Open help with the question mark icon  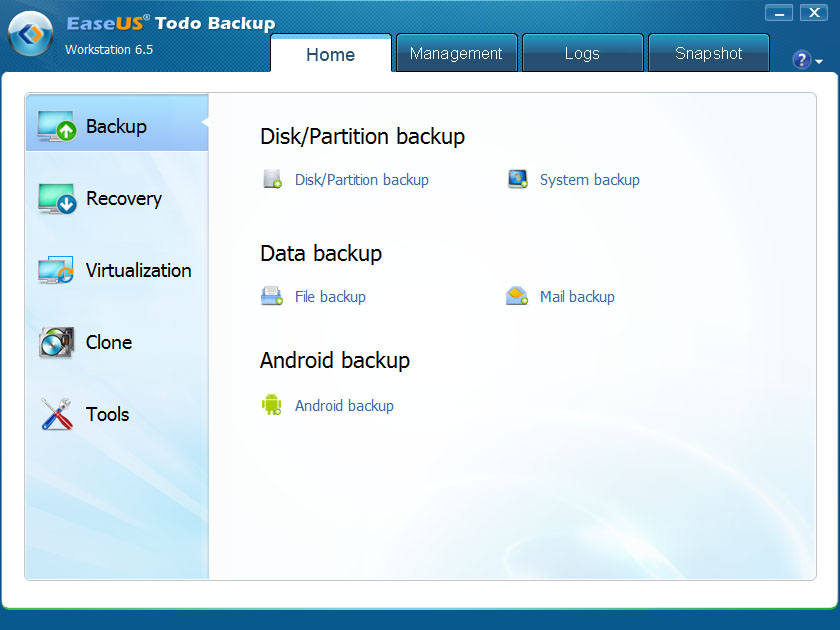(x=801, y=60)
